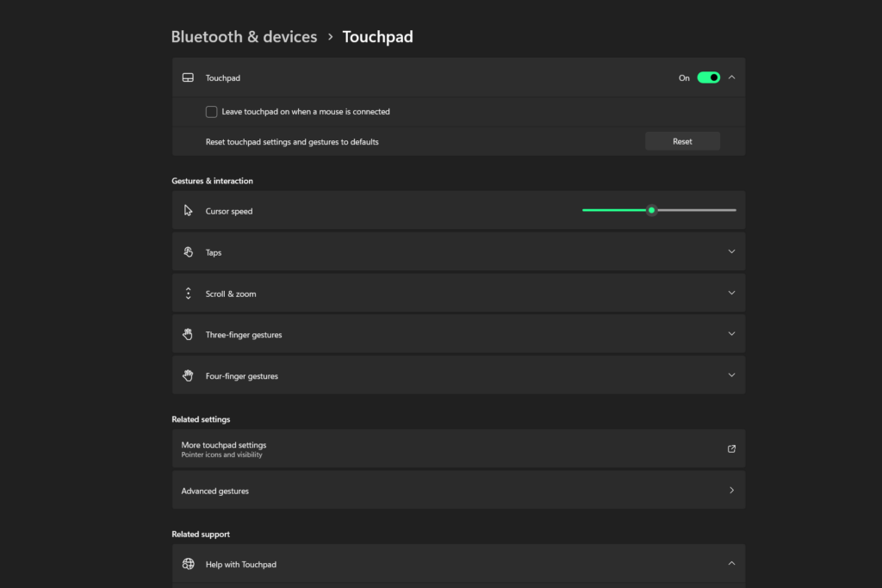The image size is (882, 588).
Task: Expand the Scroll & zoom chevron
Action: pyautogui.click(x=731, y=294)
